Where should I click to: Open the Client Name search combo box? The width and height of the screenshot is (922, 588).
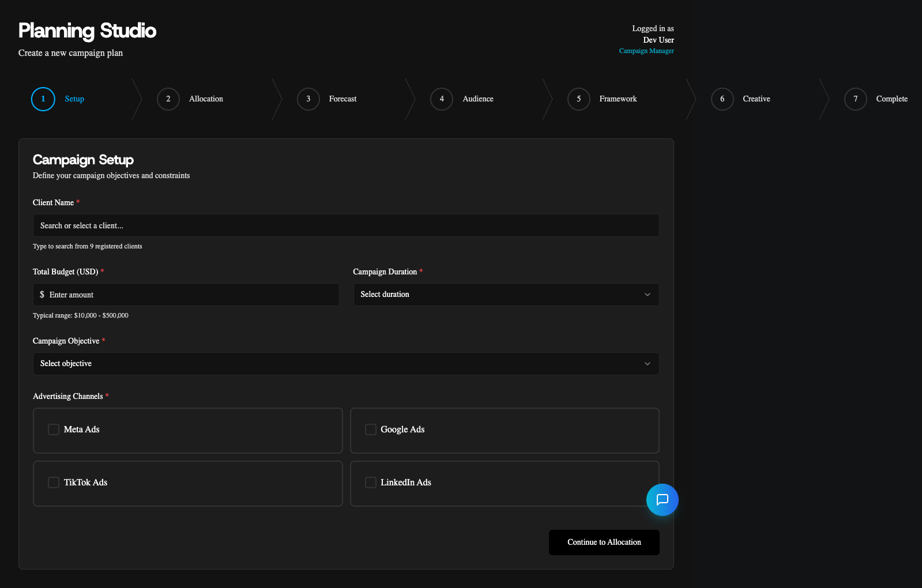coord(345,225)
